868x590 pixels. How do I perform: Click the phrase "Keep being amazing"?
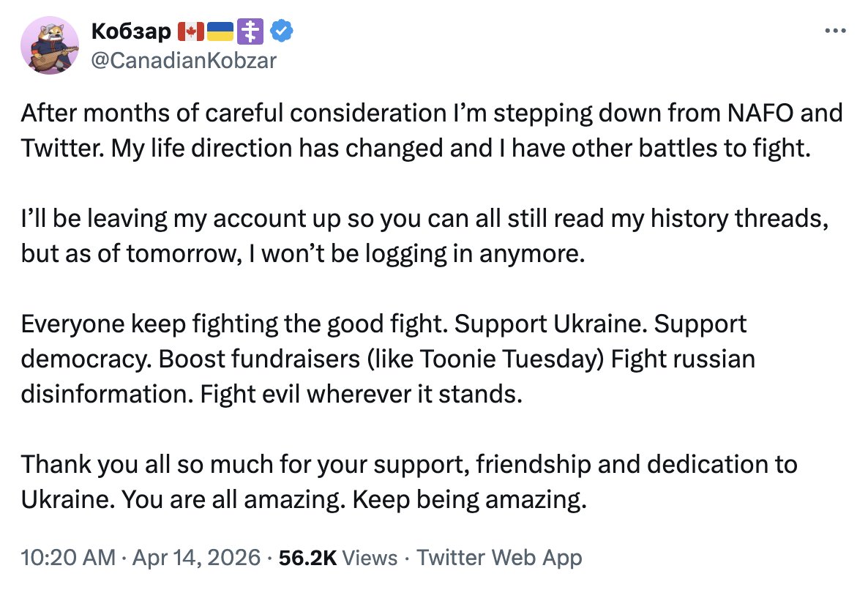pos(470,500)
